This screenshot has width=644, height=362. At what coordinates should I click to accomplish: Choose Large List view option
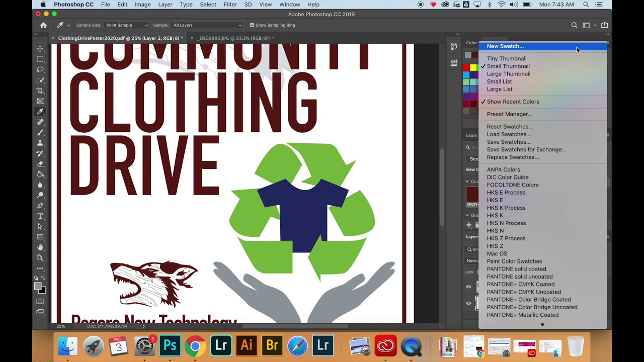tap(500, 89)
